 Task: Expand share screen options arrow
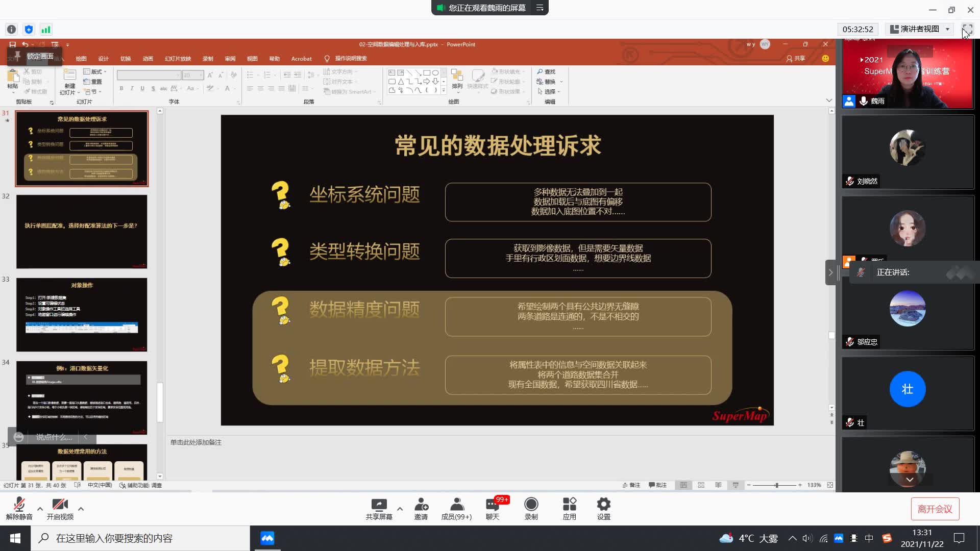point(400,509)
